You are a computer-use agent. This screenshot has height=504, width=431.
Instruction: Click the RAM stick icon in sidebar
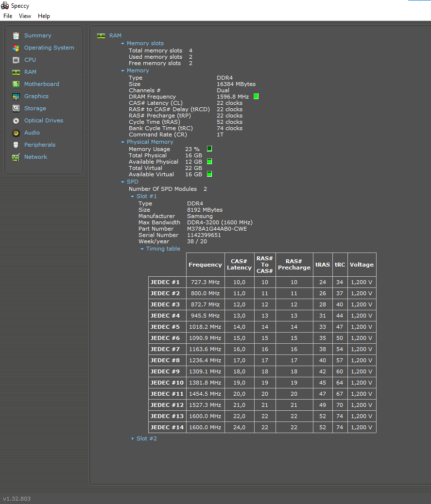tap(16, 72)
